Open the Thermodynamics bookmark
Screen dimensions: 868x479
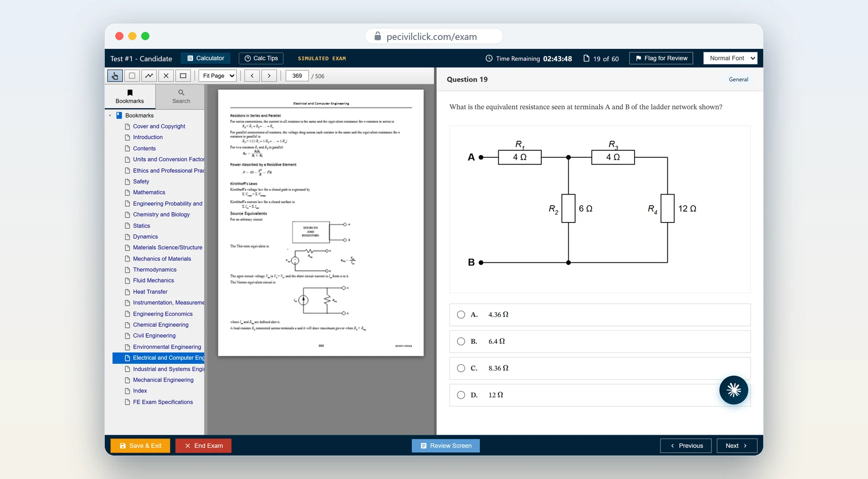155,270
